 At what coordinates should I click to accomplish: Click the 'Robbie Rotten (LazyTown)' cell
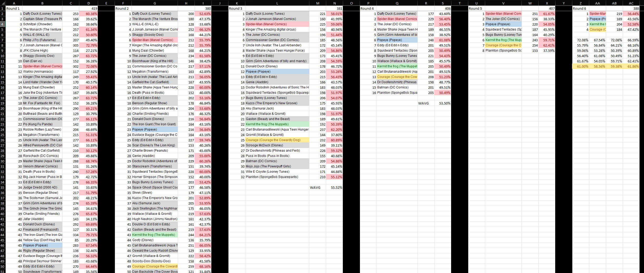pyautogui.click(x=42, y=130)
